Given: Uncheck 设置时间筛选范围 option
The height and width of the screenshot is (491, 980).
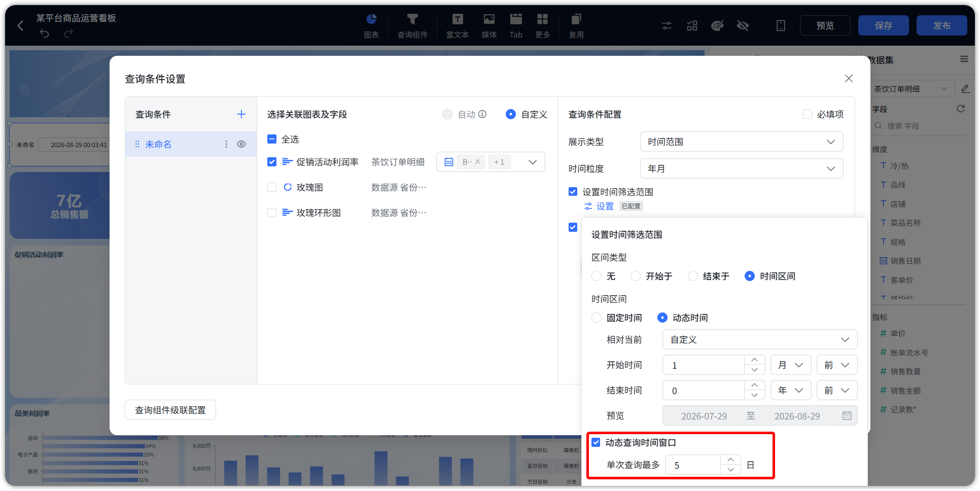Looking at the screenshot, I should click(573, 192).
